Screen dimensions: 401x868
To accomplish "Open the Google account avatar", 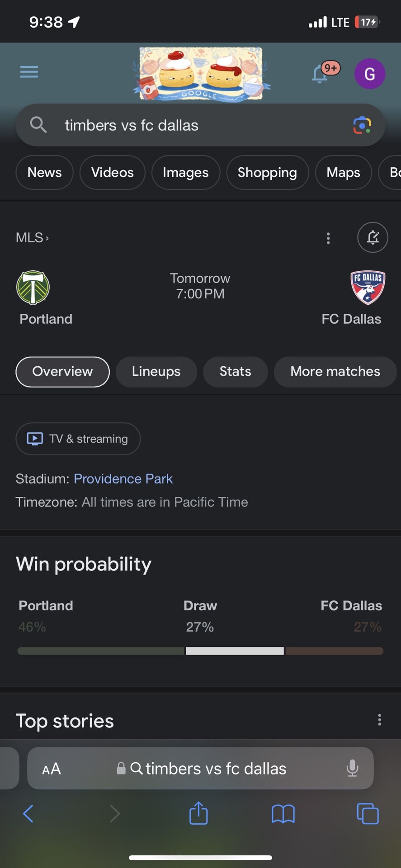I will [x=369, y=74].
